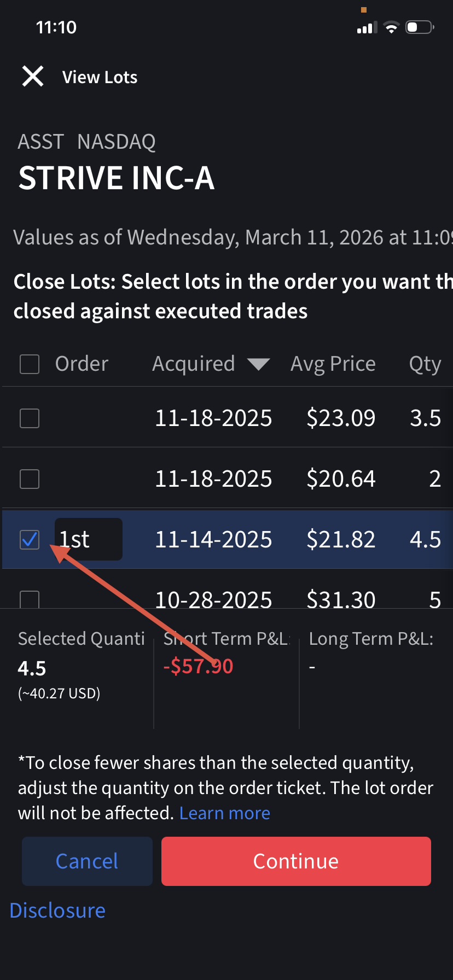Continue with selected lots
This screenshot has height=980, width=453.
[296, 861]
